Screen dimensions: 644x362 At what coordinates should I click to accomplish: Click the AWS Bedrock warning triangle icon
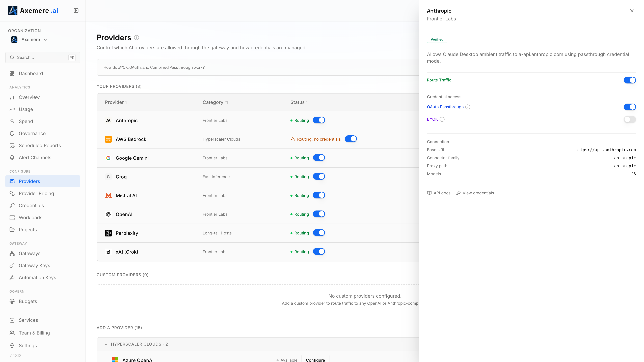pyautogui.click(x=293, y=139)
